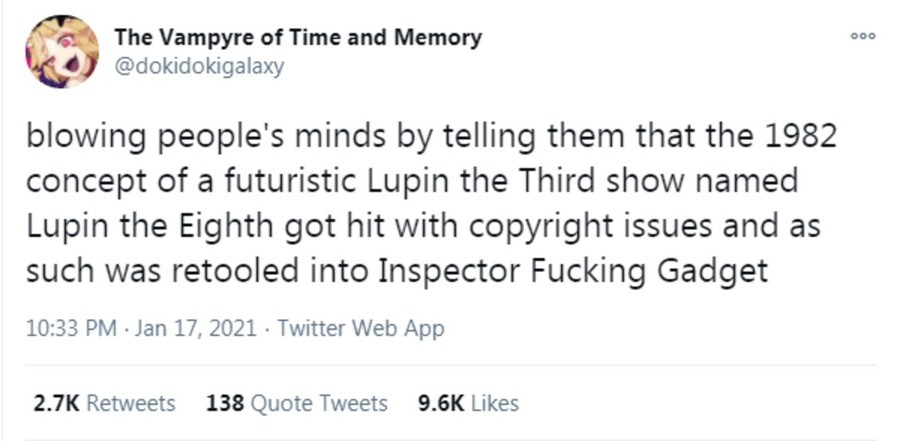The width and height of the screenshot is (900, 441).
Task: Click the @dokidokigalaxy handle
Action: click(x=200, y=66)
